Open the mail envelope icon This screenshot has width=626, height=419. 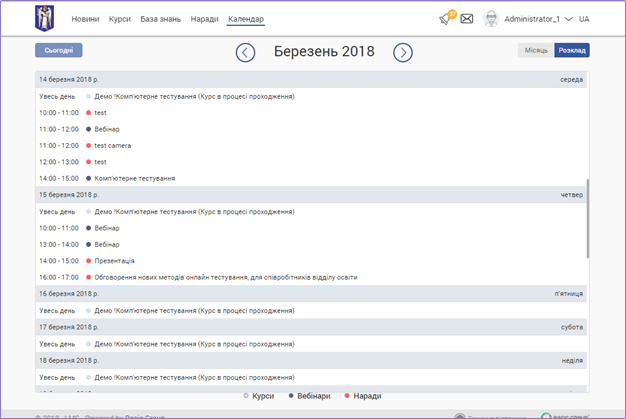tap(466, 19)
